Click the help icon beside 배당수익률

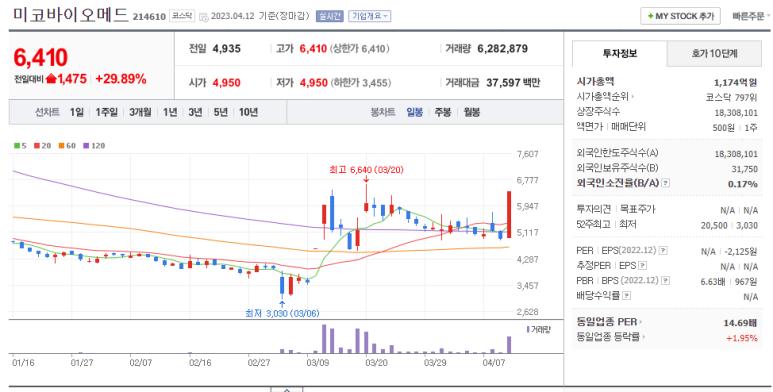click(627, 296)
